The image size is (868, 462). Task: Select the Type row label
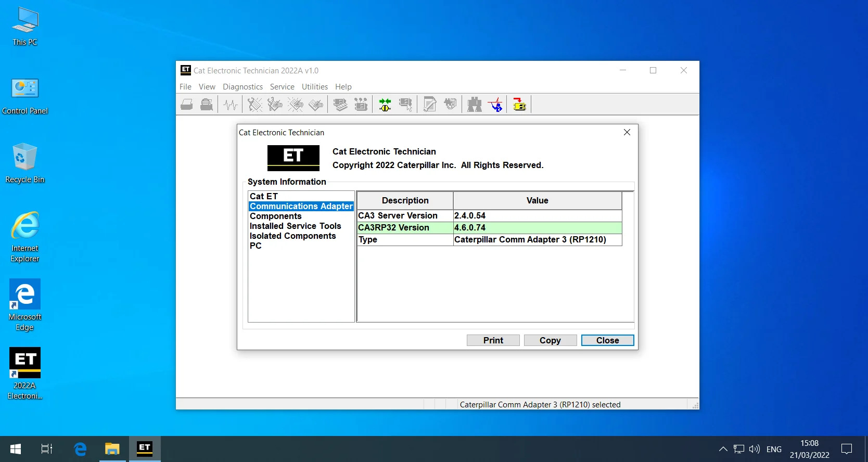pyautogui.click(x=368, y=239)
